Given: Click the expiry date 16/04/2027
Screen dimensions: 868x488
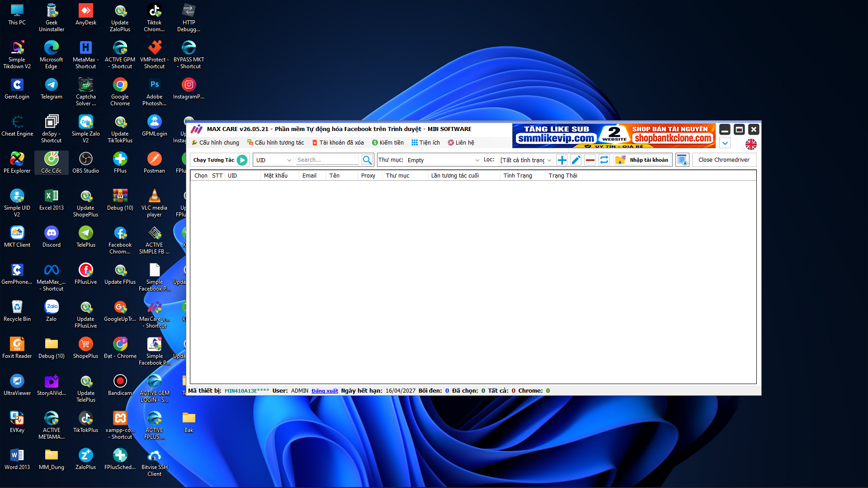Looking at the screenshot, I should [x=401, y=391].
